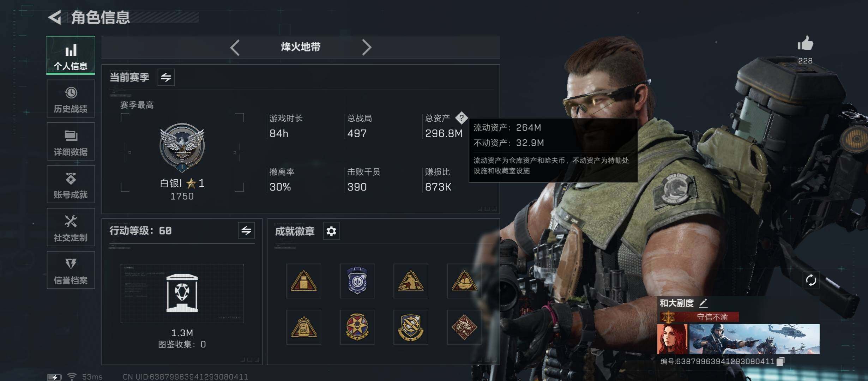Open the 信誉档案 tab
This screenshot has height=381, width=868.
pos(71,270)
